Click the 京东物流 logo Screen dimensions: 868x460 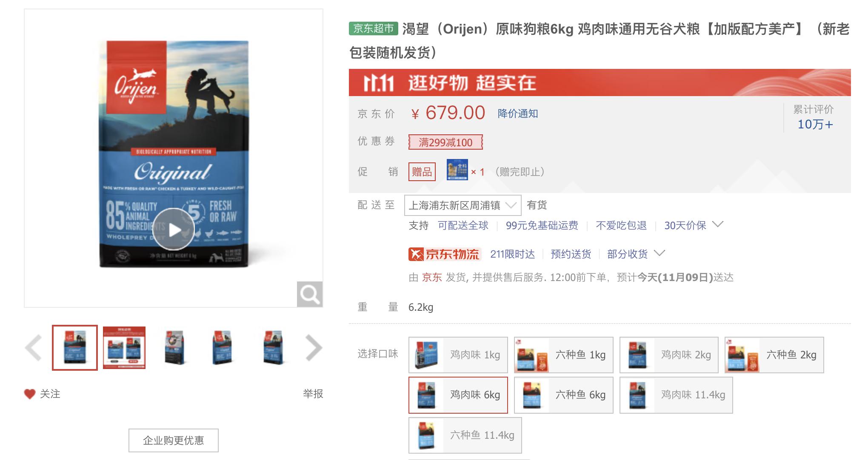pyautogui.click(x=445, y=254)
